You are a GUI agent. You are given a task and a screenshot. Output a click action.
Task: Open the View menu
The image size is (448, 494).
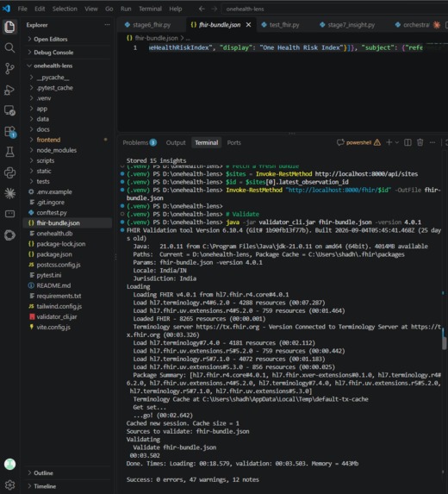(x=91, y=9)
